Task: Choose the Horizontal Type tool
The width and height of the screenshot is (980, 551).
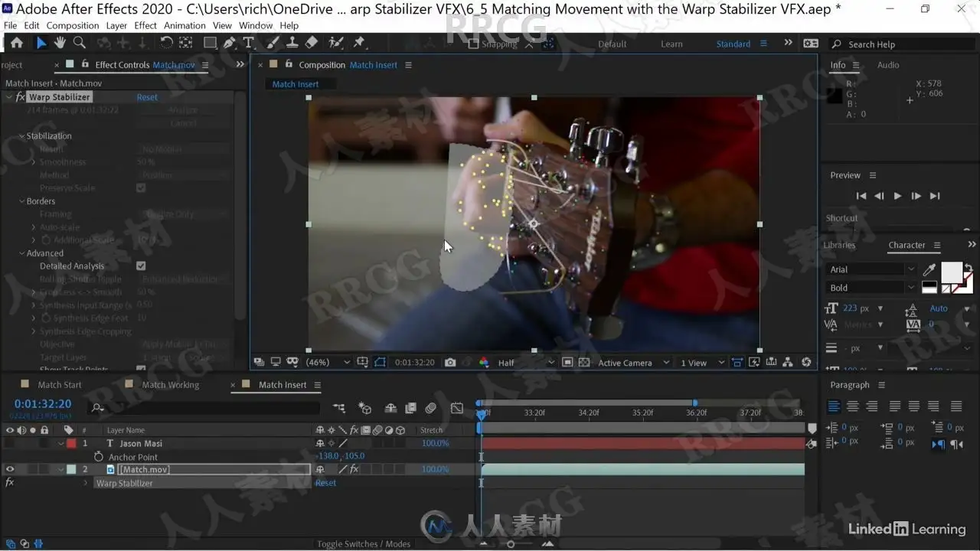Action: click(248, 44)
